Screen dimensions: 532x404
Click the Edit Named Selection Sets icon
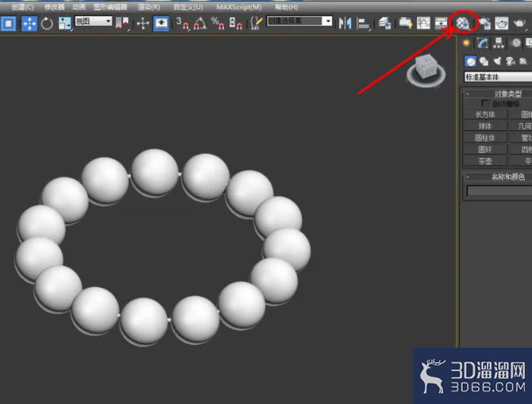click(256, 23)
